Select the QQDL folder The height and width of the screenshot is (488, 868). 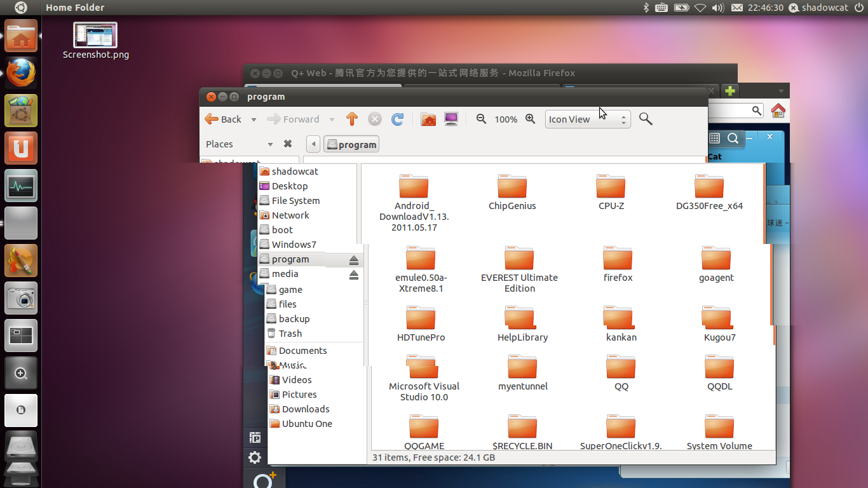(x=719, y=373)
